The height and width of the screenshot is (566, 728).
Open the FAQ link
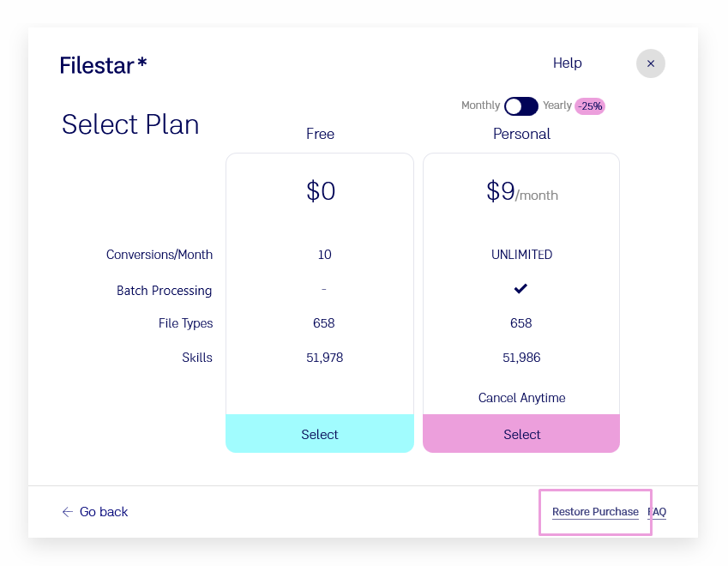click(x=659, y=512)
